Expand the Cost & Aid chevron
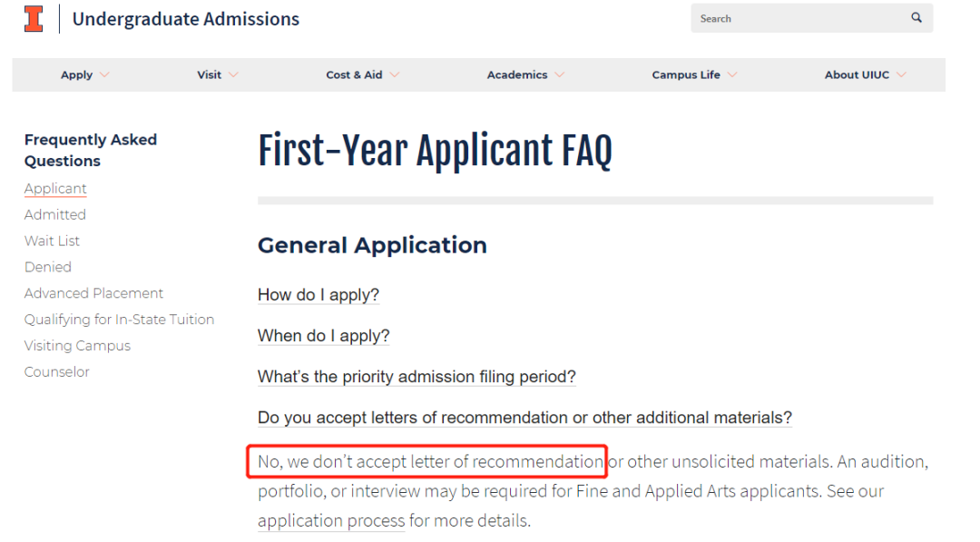The width and height of the screenshot is (980, 542). click(395, 75)
